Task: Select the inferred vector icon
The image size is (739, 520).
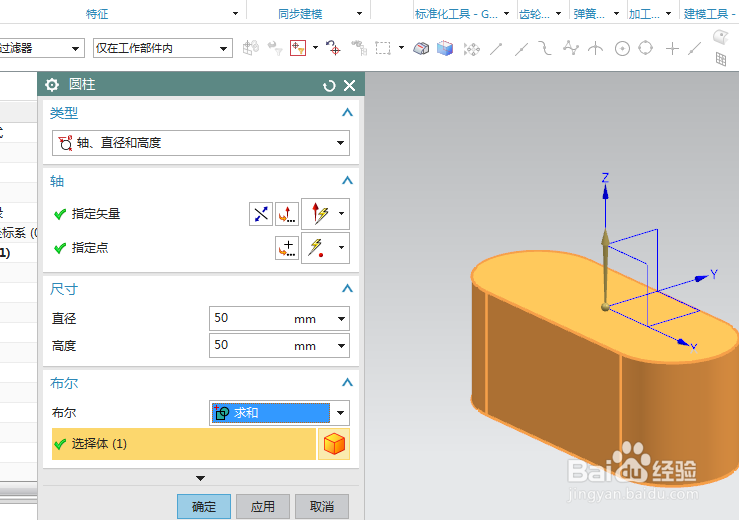Action: pos(320,214)
